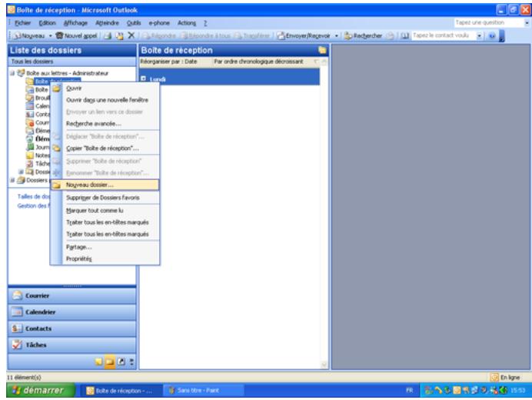This screenshot has width=532, height=400.
Task: Click the Tailles de dossiers link
Action: 33,197
